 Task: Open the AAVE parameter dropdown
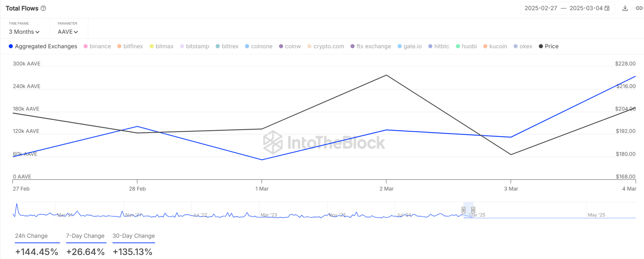(68, 32)
